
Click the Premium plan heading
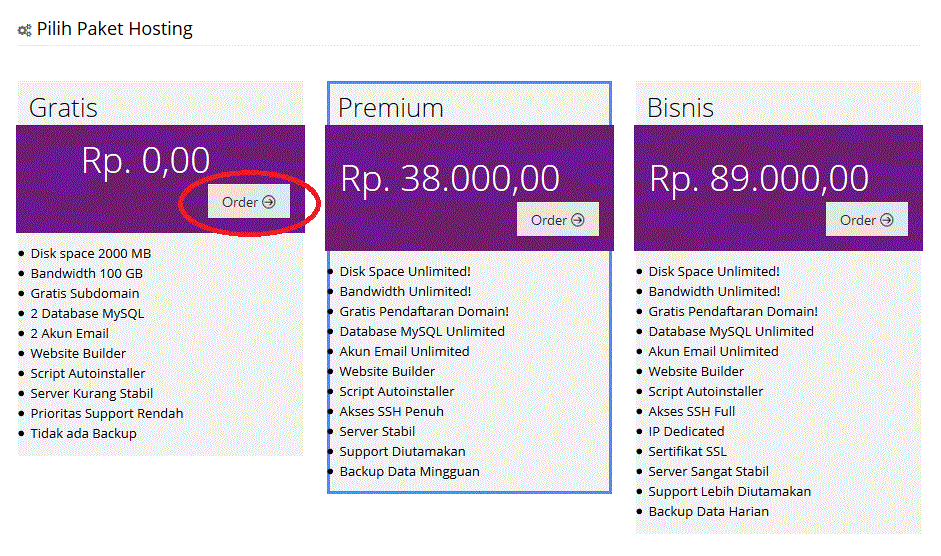[x=390, y=107]
